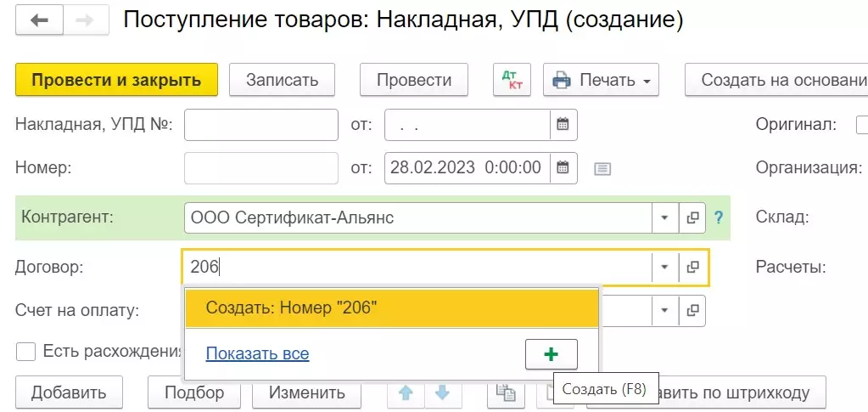Open the Показать все link
Image resolution: width=868 pixels, height=412 pixels.
coord(257,353)
